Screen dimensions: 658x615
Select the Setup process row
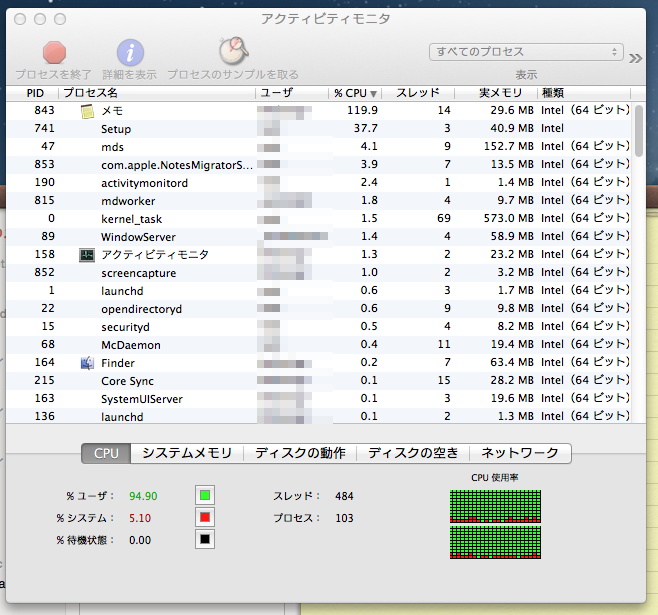coord(319,129)
